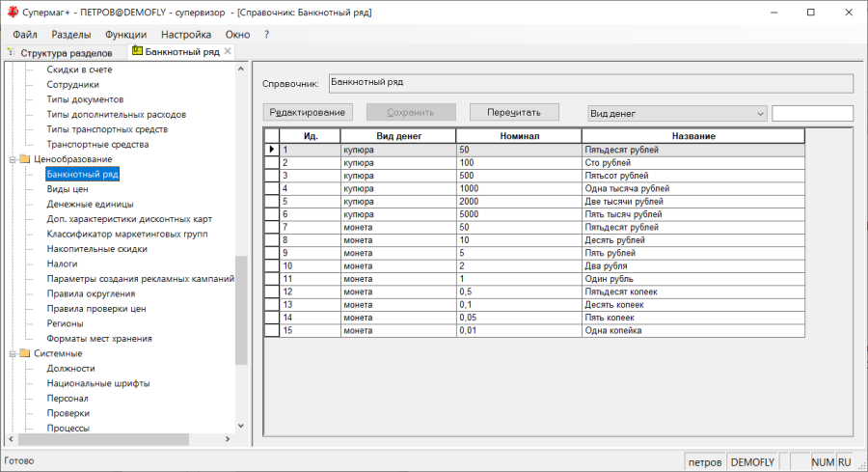The image size is (868, 472).
Task: Click the Структура разделов tab tree icon
Action: (x=12, y=51)
